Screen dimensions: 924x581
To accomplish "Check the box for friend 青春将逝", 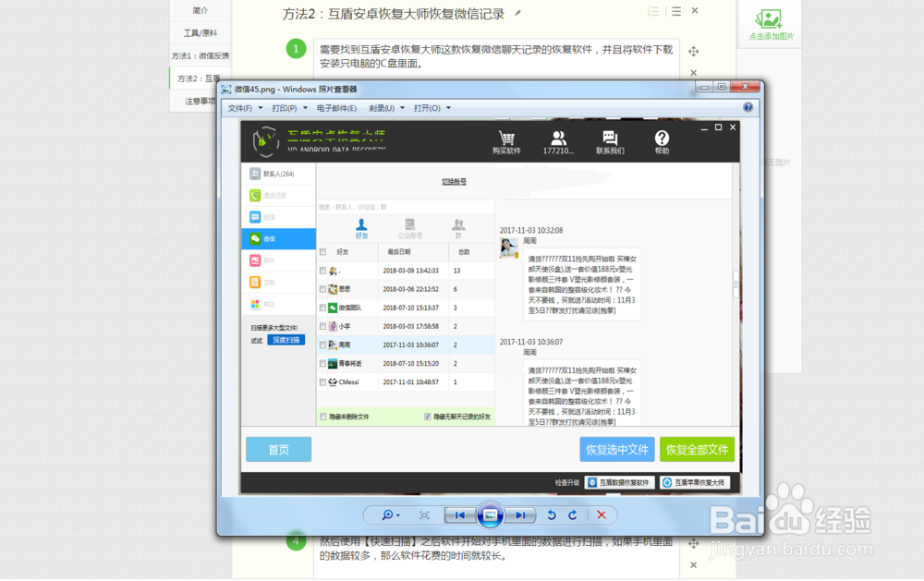I will tap(322, 364).
